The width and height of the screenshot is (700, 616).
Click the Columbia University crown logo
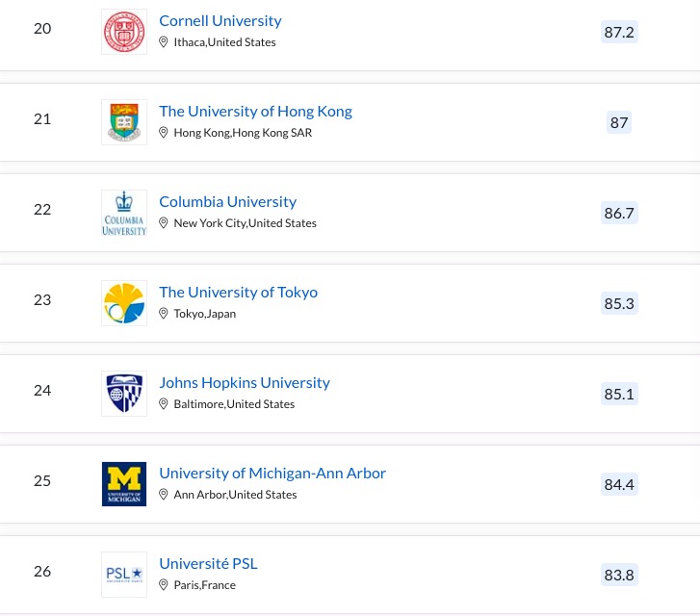[x=124, y=213]
